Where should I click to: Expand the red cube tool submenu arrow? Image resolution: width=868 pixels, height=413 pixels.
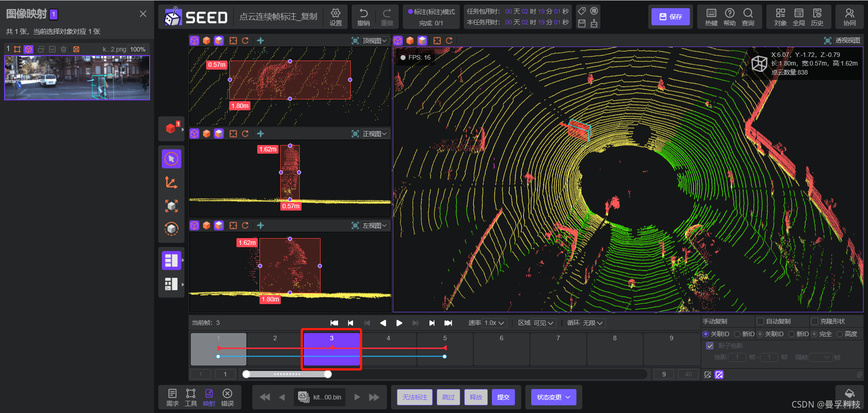coord(183,130)
